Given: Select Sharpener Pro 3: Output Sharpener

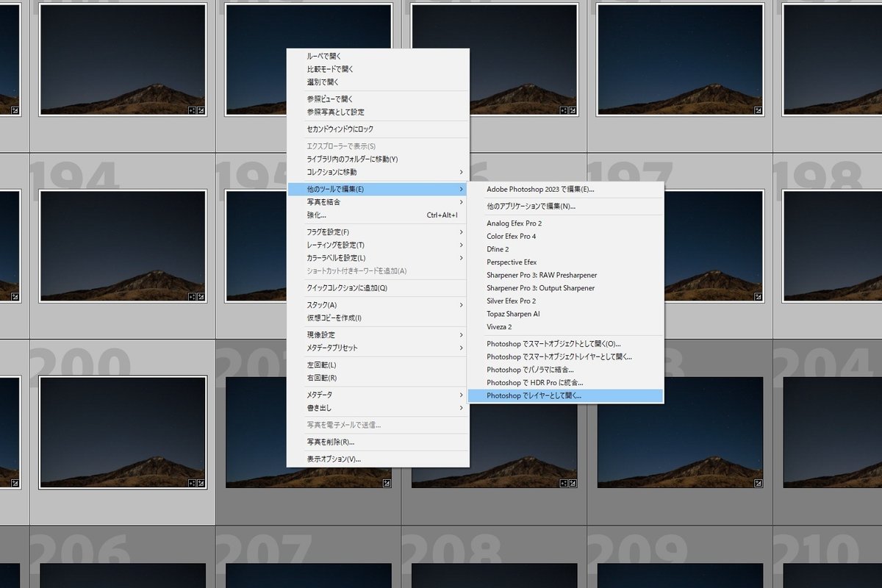Looking at the screenshot, I should [x=565, y=288].
